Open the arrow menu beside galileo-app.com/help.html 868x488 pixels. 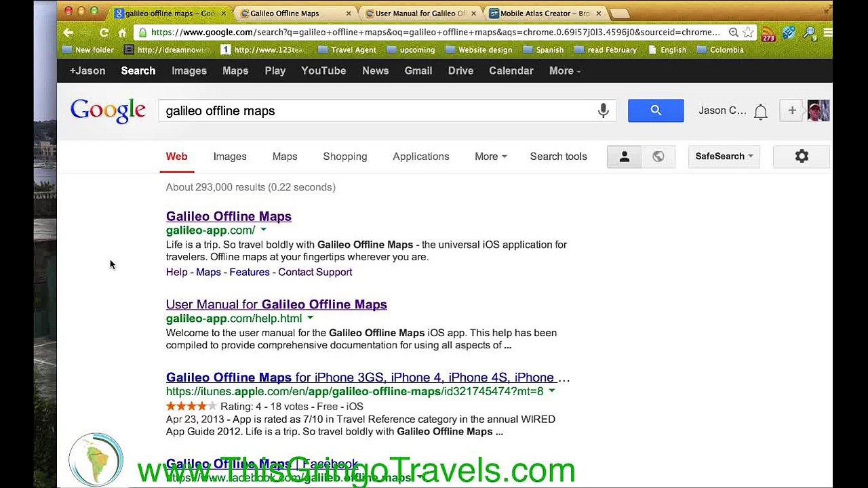[x=310, y=319]
